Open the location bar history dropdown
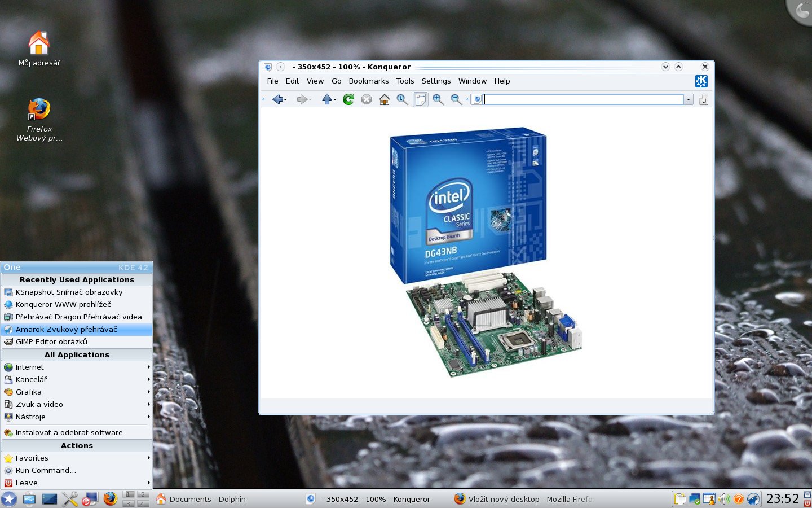812x508 pixels. (x=689, y=99)
